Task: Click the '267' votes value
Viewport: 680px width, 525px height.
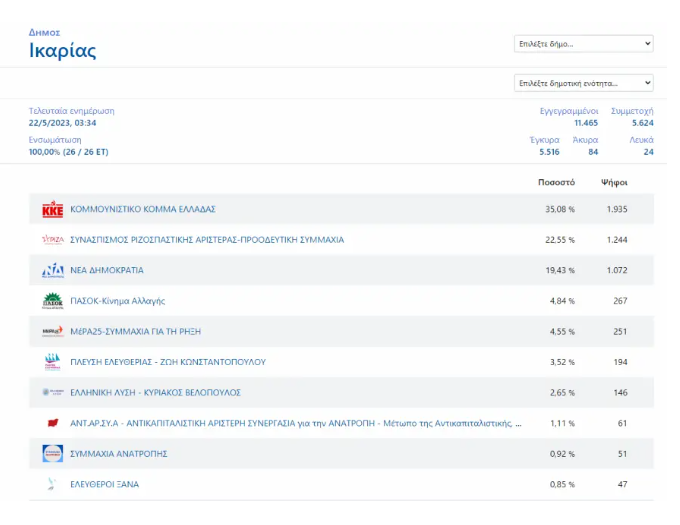Action: click(x=620, y=301)
